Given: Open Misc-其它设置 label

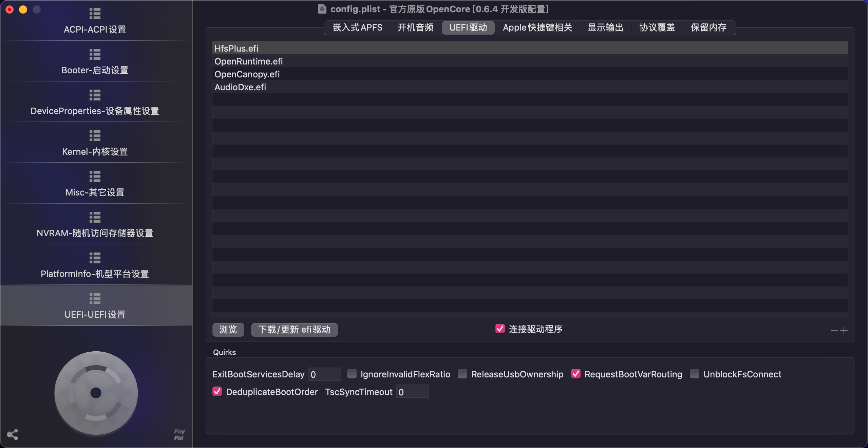Looking at the screenshot, I should (x=95, y=192).
